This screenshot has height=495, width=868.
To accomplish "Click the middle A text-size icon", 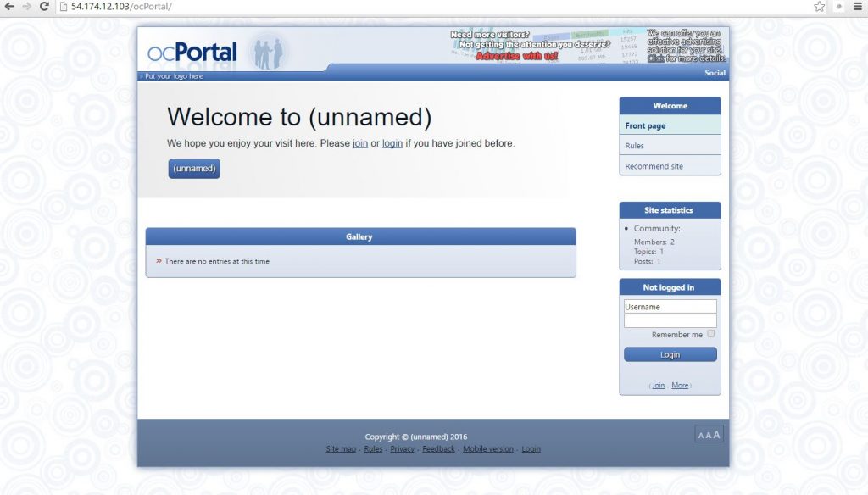I will pyautogui.click(x=707, y=434).
